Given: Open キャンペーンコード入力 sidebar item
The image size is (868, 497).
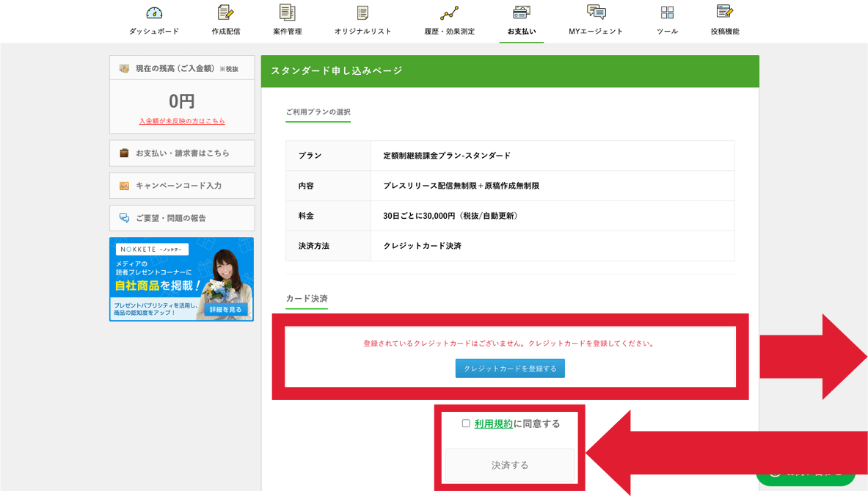Looking at the screenshot, I should pos(182,186).
